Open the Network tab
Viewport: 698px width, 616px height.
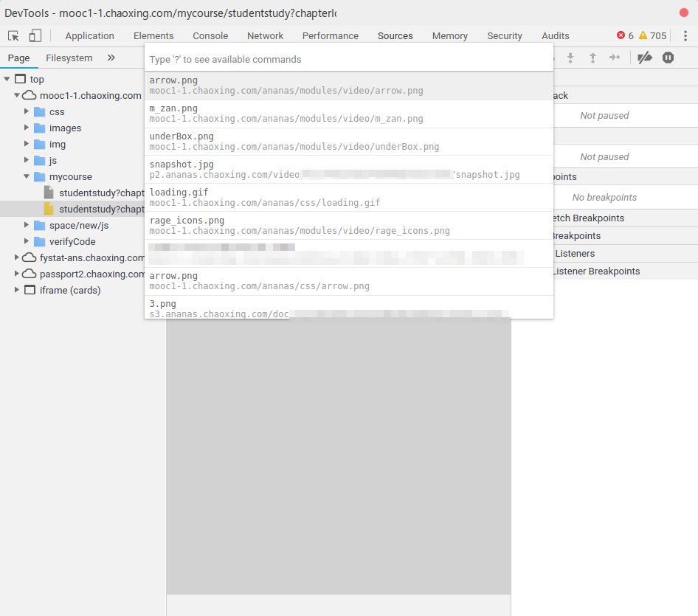265,35
